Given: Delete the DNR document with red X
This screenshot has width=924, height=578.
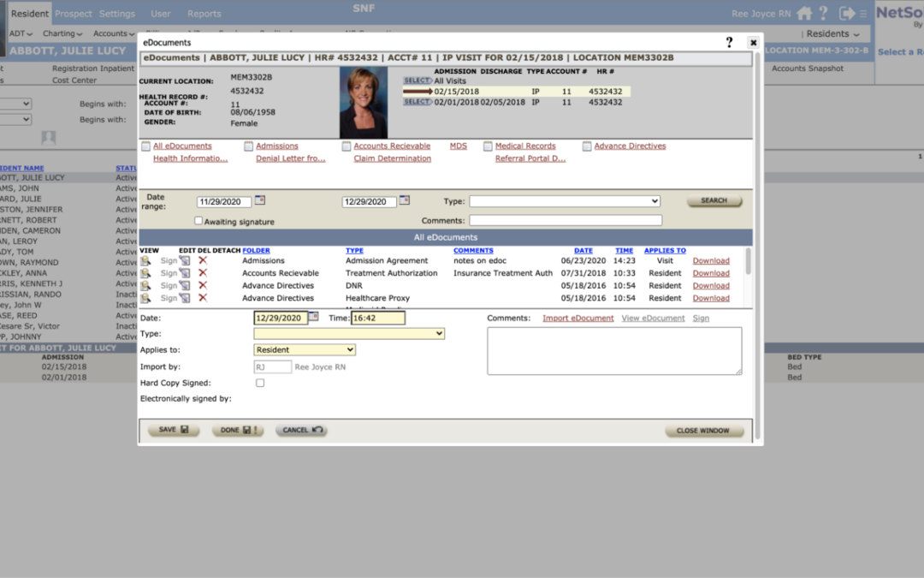Looking at the screenshot, I should pyautogui.click(x=203, y=286).
